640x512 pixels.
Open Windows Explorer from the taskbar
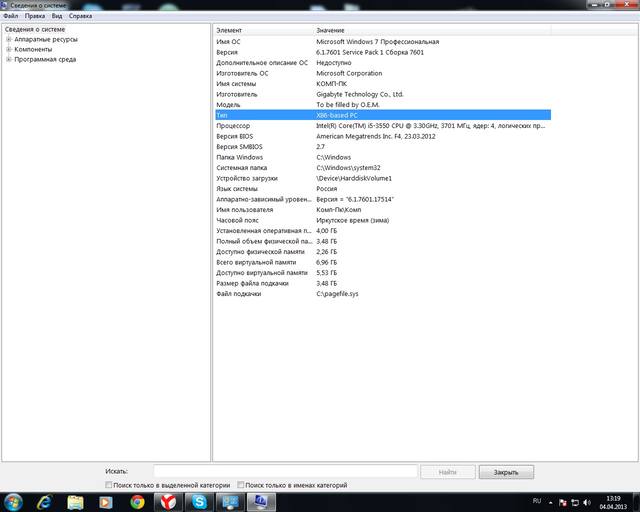click(76, 501)
